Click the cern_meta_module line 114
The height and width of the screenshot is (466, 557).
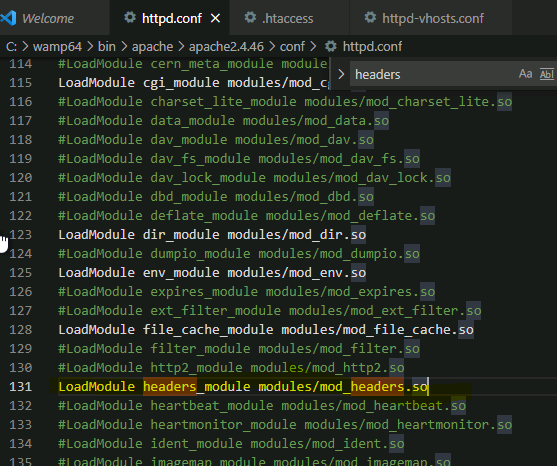click(193, 64)
